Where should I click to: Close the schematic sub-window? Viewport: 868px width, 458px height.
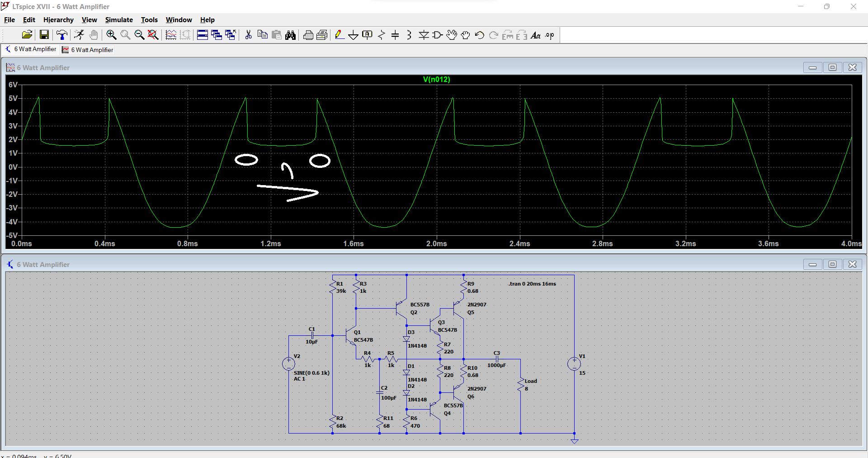(x=852, y=264)
